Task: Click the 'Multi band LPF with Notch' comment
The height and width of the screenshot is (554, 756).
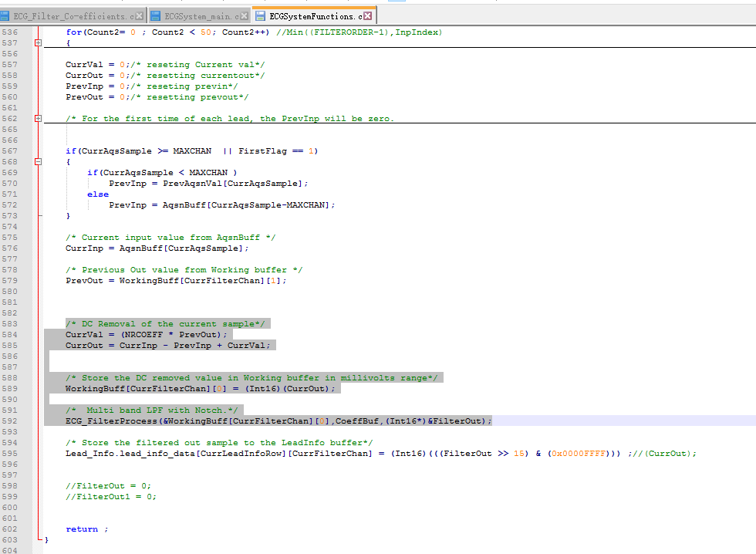Action: 152,410
